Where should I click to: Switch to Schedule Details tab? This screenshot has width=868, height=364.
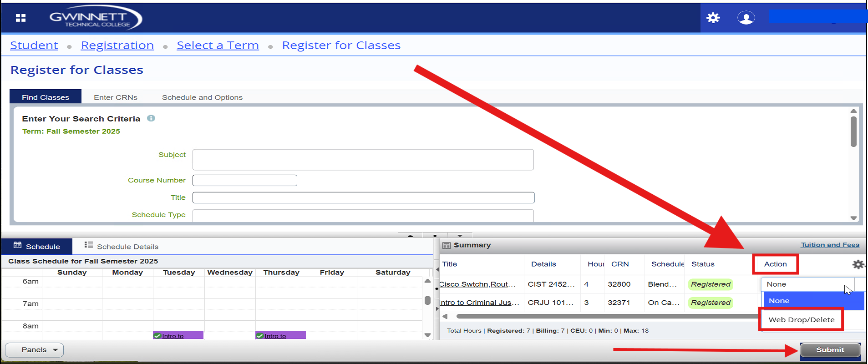122,247
